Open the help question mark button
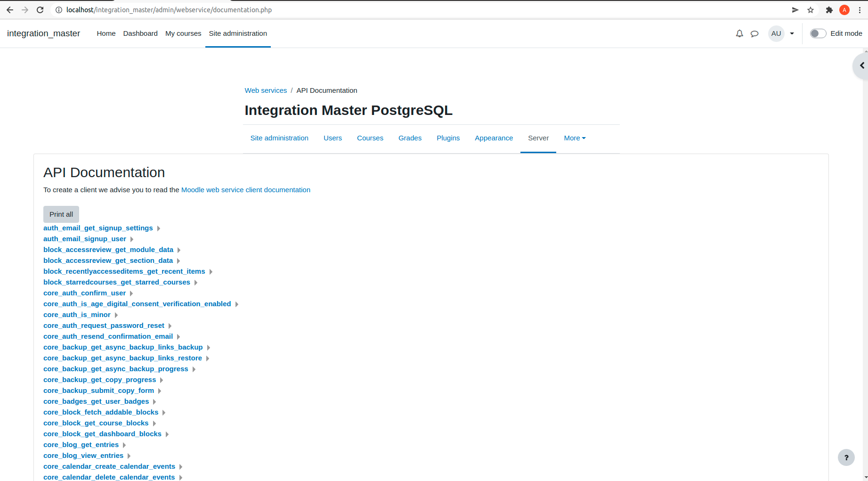The width and height of the screenshot is (868, 481). [x=846, y=457]
